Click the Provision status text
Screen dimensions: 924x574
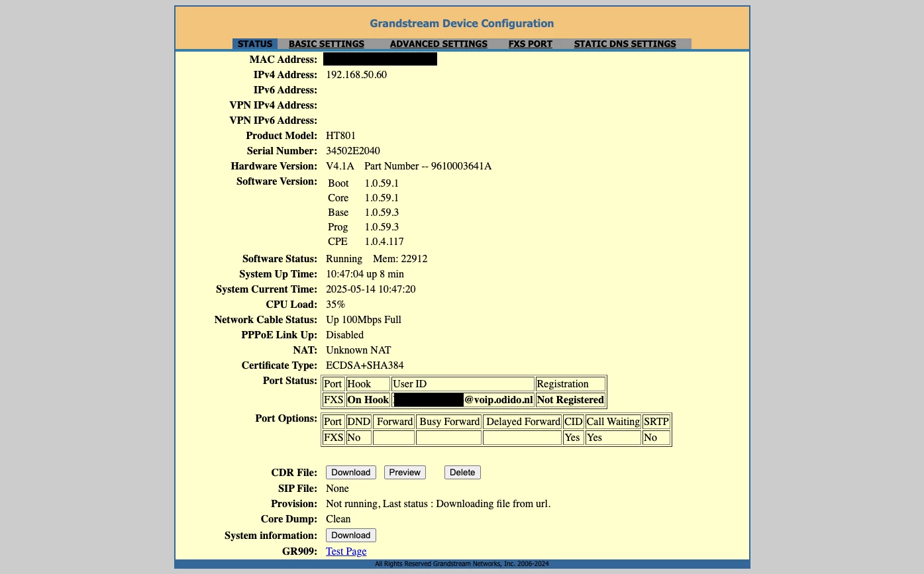438,503
